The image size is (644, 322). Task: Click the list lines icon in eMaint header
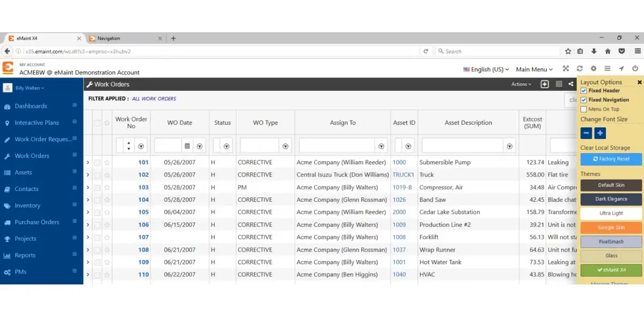[608, 69]
